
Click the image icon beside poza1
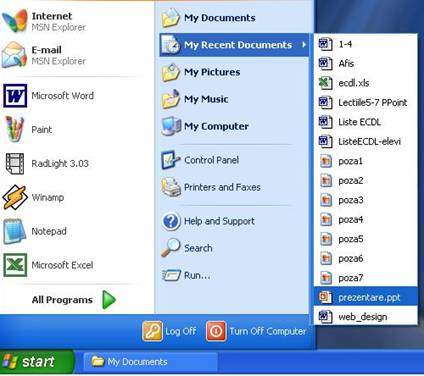(x=326, y=161)
